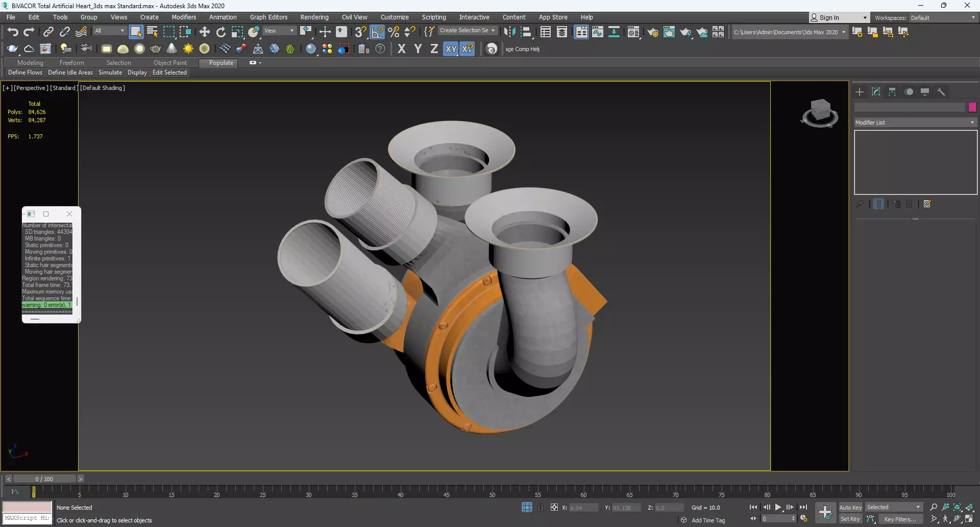Toggle Auto Key animation mode

850,507
